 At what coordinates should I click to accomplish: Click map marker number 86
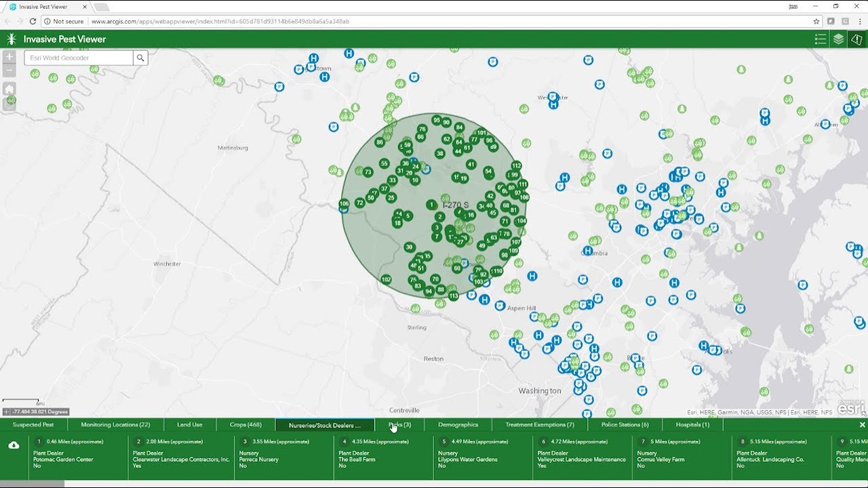[x=380, y=142]
